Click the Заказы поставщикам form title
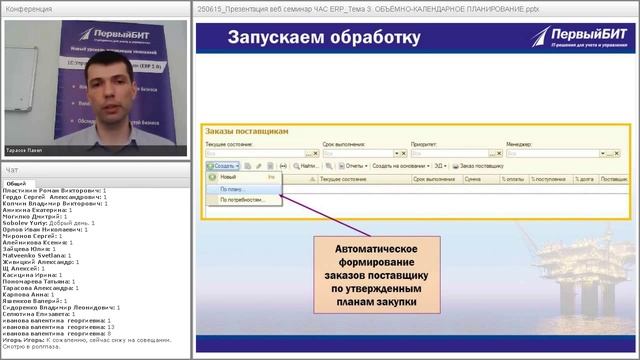This screenshot has width=640, height=360. pos(247,131)
